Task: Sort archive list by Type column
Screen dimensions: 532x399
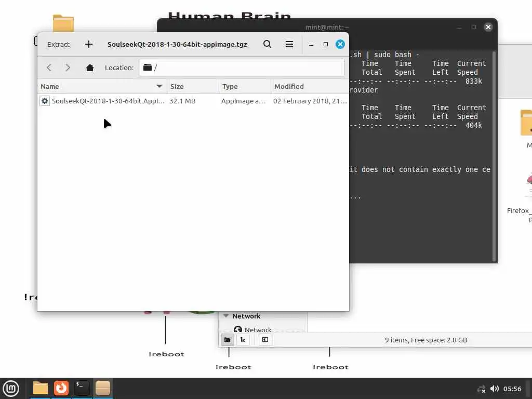Action: point(245,87)
